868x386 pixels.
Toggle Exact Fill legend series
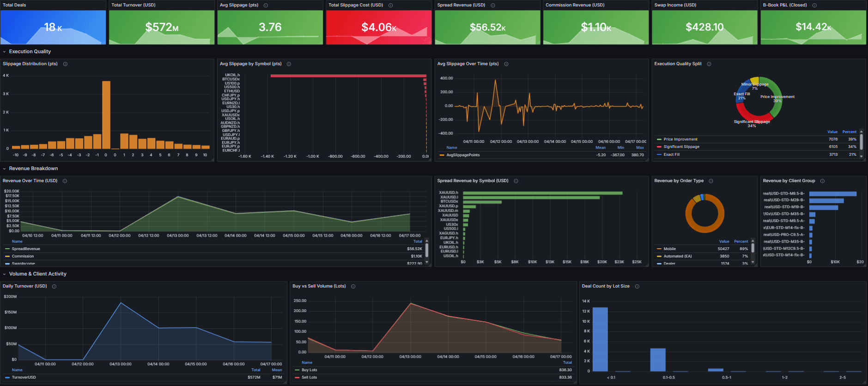671,154
